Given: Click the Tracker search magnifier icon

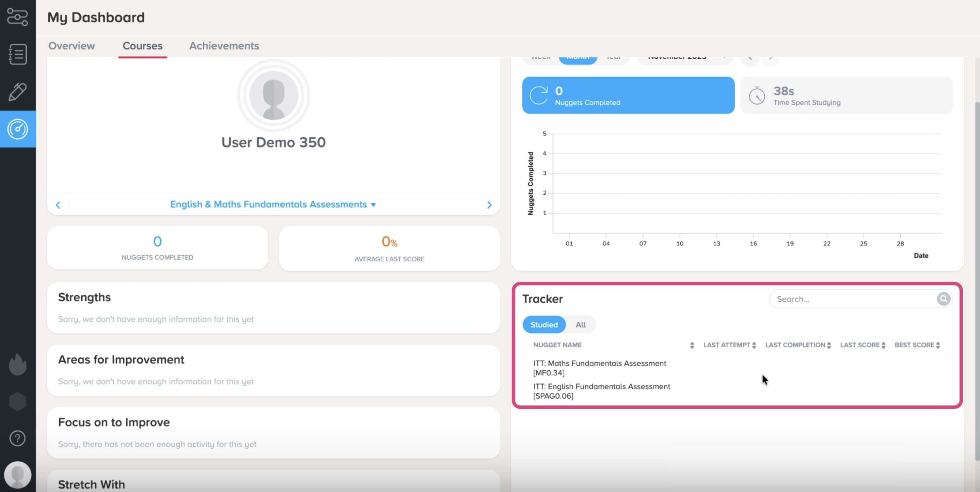Looking at the screenshot, I should pyautogui.click(x=943, y=299).
